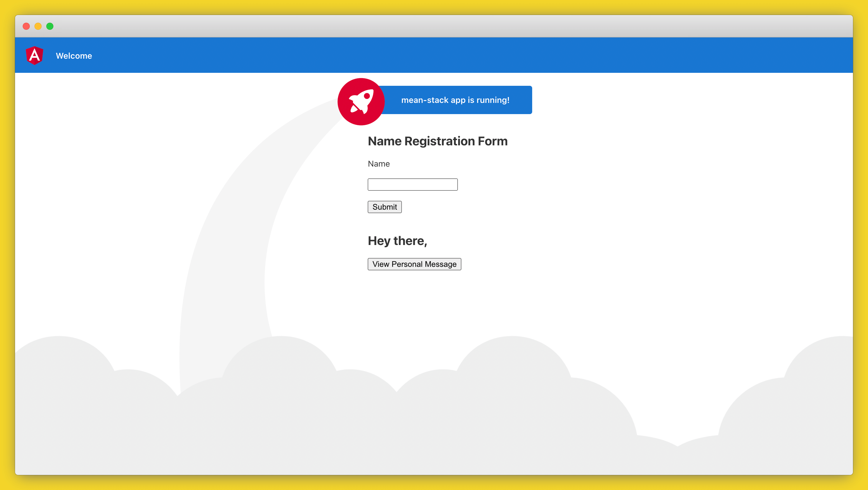Click the 'Name Registration Form' heading

(437, 141)
